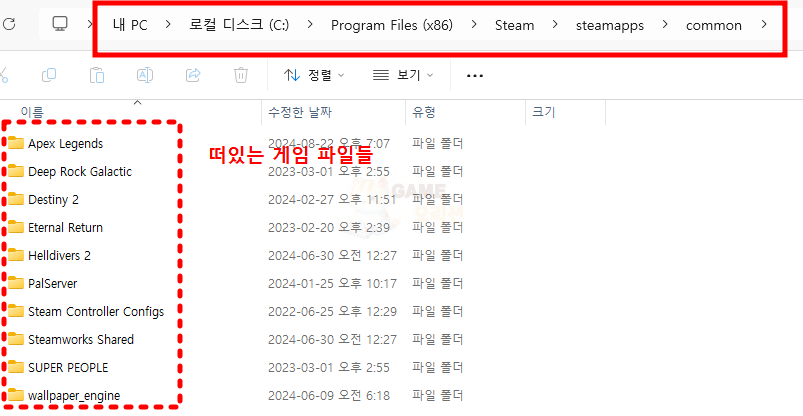Click the Deep Rock Galactic folder name
Image resolution: width=803 pixels, height=416 pixels.
coord(80,172)
